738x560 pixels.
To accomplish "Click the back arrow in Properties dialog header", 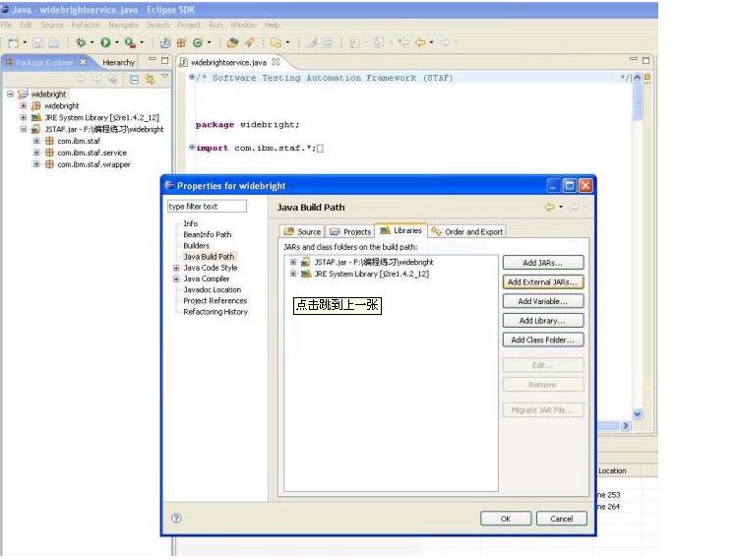I will click(549, 207).
